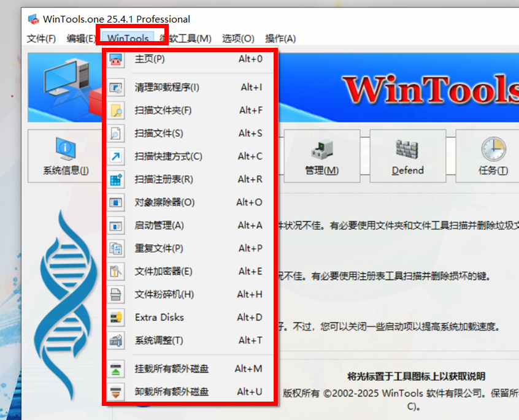
Task: Click the 主页 home icon in menu
Action: coord(115,59)
